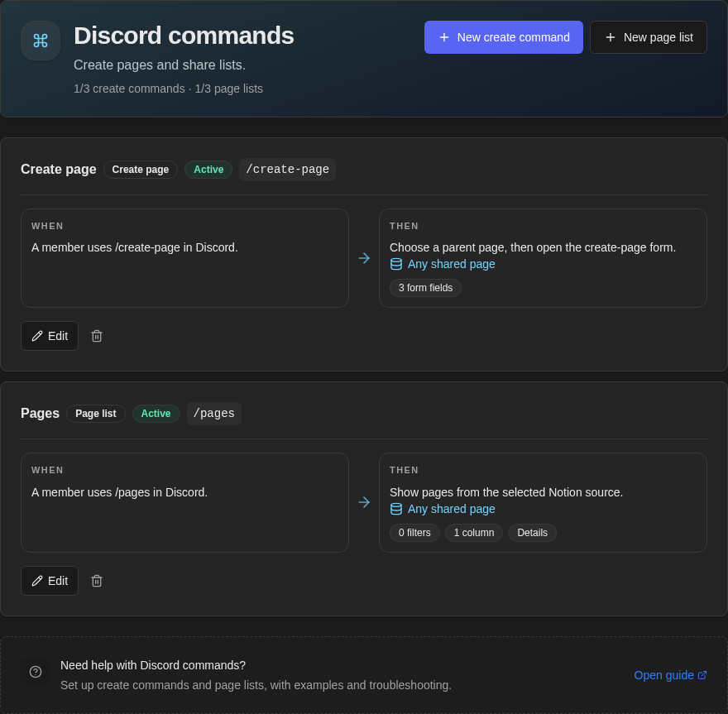Click the arrow between Pages When and Then
The height and width of the screenshot is (714, 728).
pos(364,502)
